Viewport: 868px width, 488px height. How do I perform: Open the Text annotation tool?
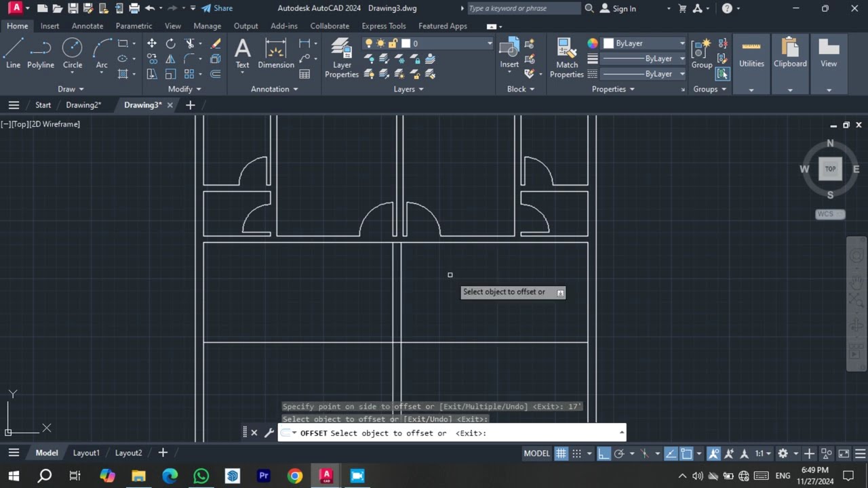pyautogui.click(x=242, y=54)
